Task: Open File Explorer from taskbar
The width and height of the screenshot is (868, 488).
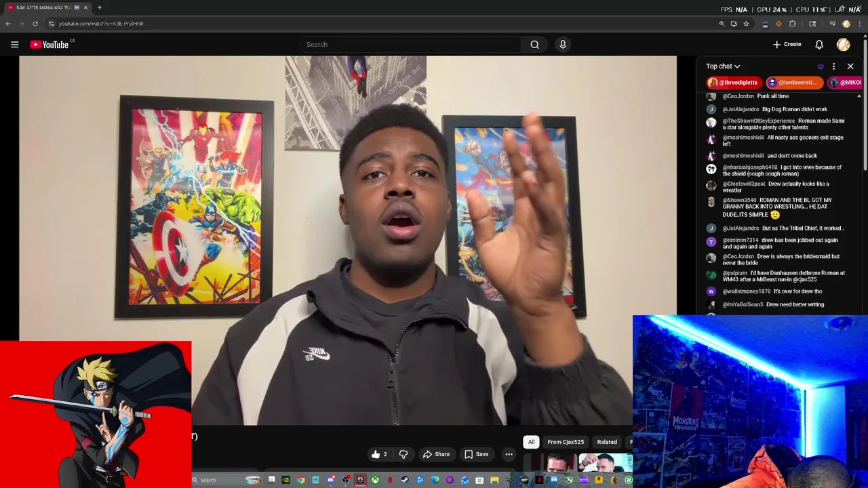Action: (494, 480)
